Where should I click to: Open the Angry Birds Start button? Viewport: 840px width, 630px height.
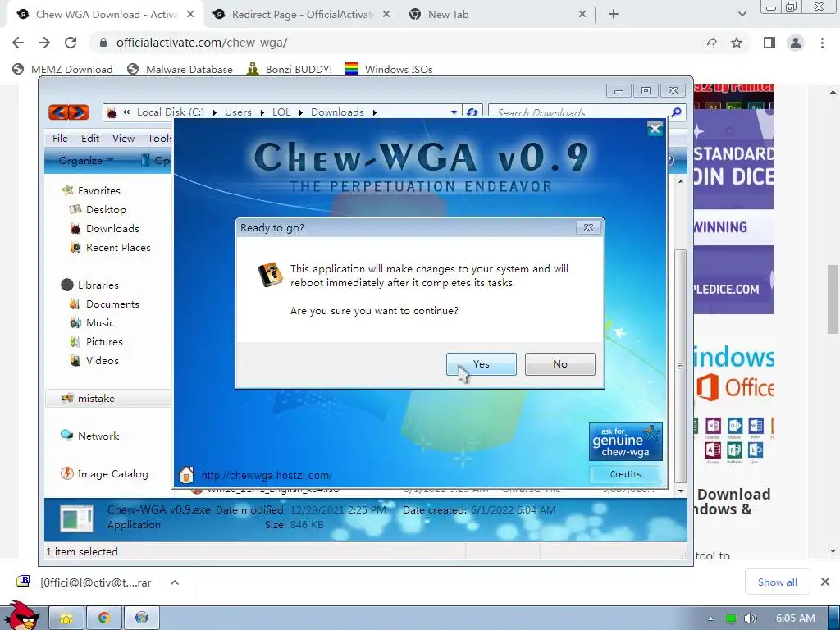(x=21, y=615)
